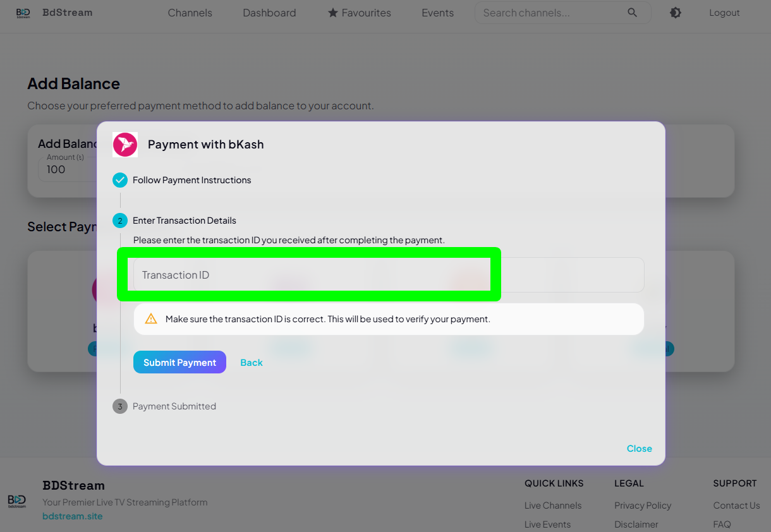This screenshot has width=771, height=532.
Task: Click the Payment Submitted step label
Action: [x=174, y=406]
